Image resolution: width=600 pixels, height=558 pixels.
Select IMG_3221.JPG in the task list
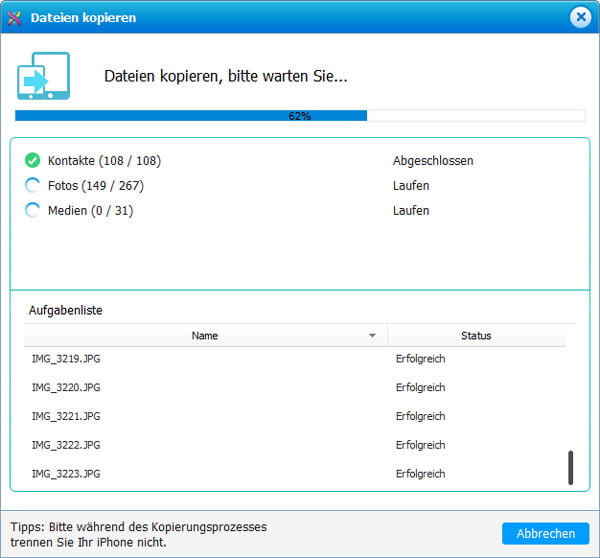coord(66,416)
